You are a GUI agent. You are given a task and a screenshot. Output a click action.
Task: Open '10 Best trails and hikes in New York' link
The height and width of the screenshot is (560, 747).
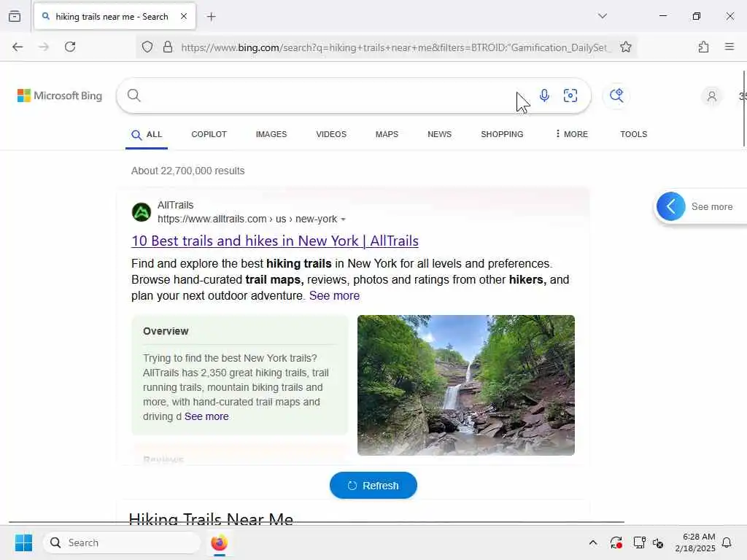[275, 241]
